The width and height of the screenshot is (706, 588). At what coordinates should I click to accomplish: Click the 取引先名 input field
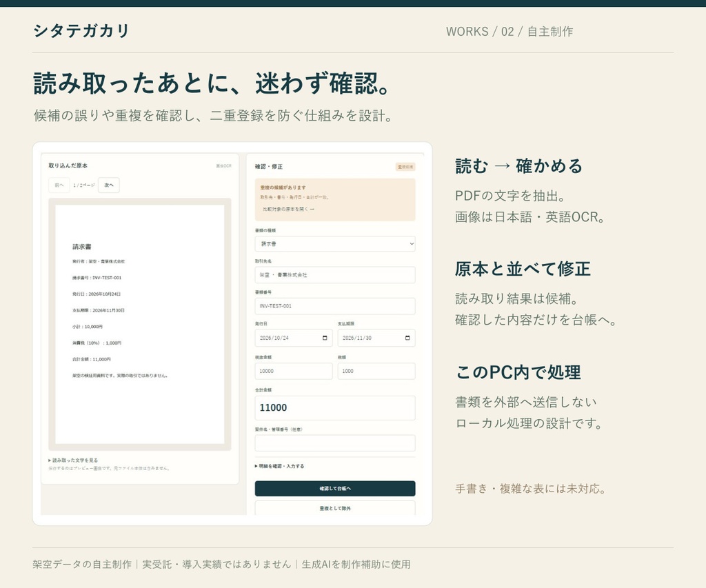coord(335,274)
